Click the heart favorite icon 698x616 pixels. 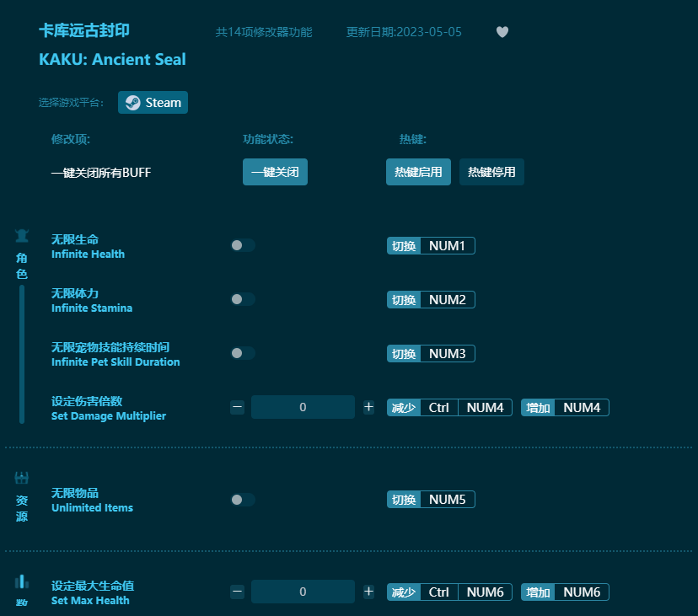click(502, 32)
